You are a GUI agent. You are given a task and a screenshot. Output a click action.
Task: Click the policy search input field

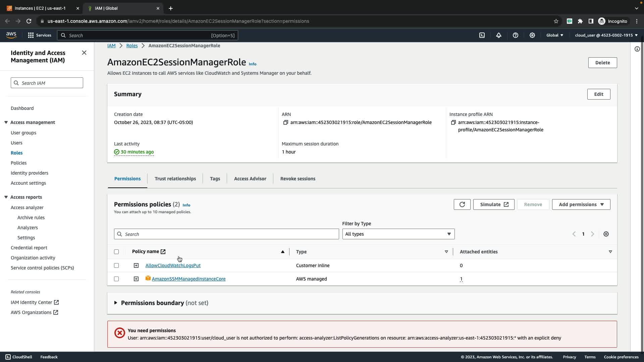(226, 234)
